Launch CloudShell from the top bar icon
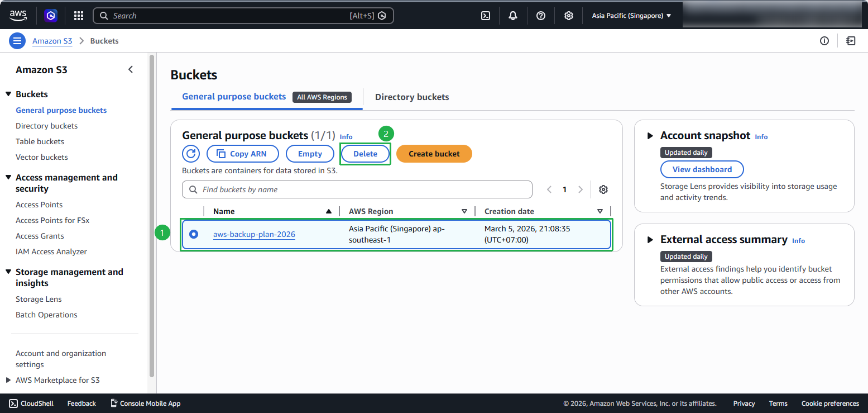 pos(486,16)
